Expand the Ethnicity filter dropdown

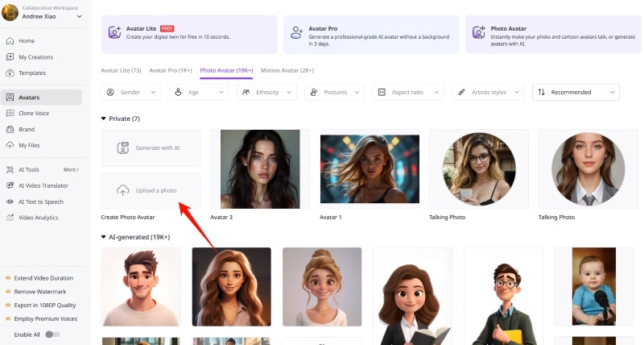[x=267, y=93]
